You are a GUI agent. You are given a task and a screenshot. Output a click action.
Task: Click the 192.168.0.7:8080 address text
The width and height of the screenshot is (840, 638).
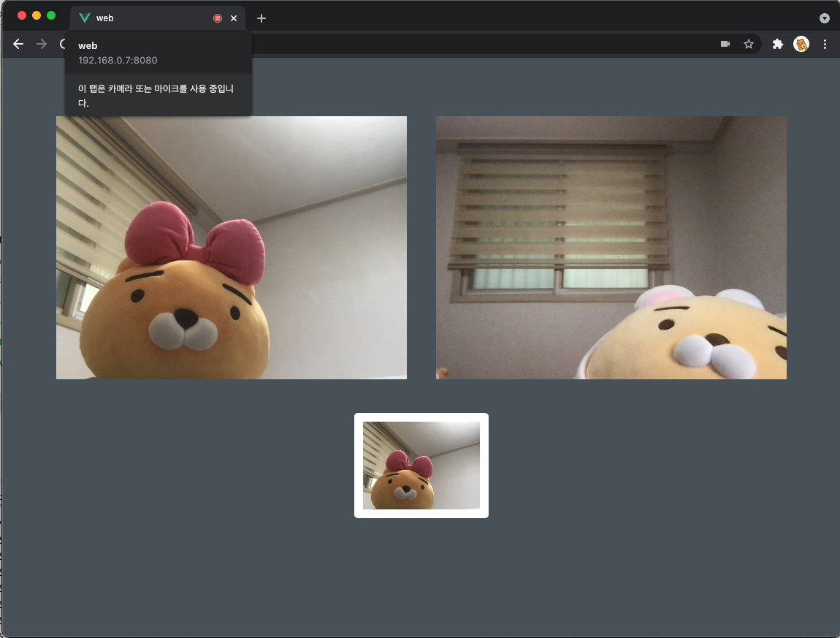(118, 60)
